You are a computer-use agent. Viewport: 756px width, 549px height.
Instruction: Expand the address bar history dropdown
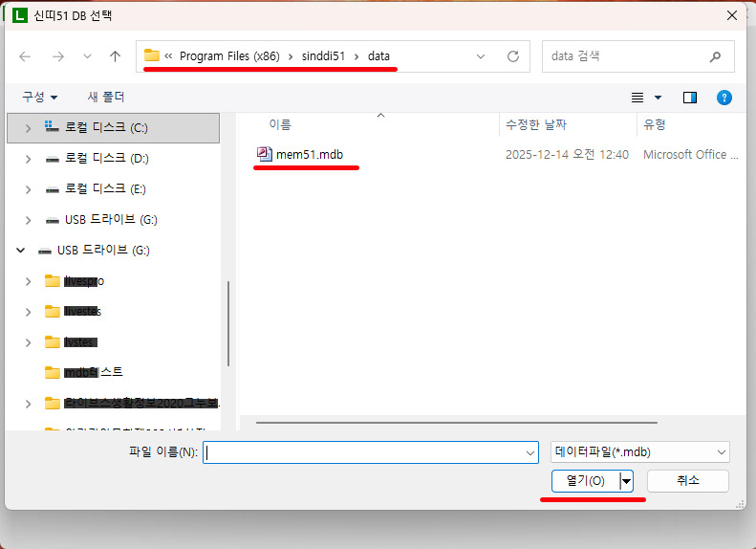coord(481,56)
